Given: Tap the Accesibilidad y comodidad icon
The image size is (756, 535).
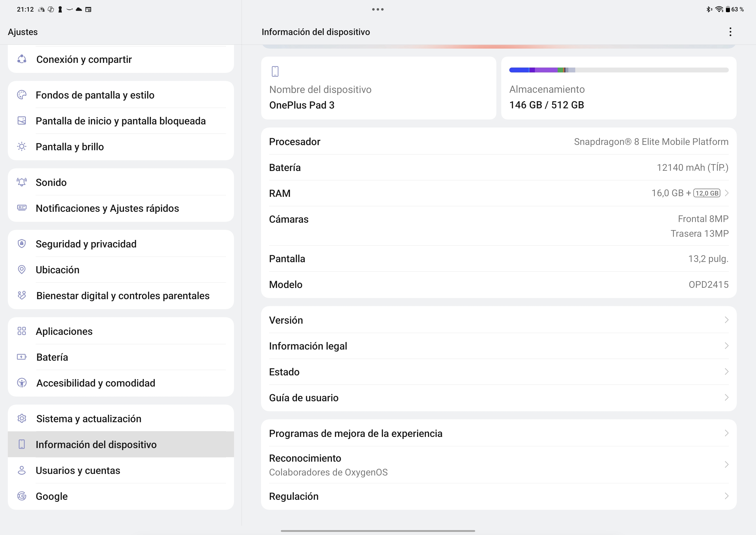Looking at the screenshot, I should click(22, 383).
